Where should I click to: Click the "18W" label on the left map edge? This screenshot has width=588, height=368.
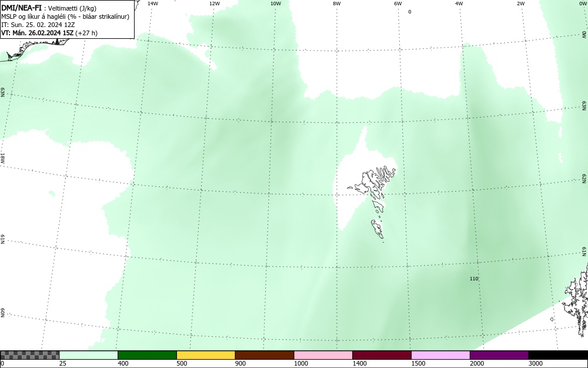click(x=2, y=158)
